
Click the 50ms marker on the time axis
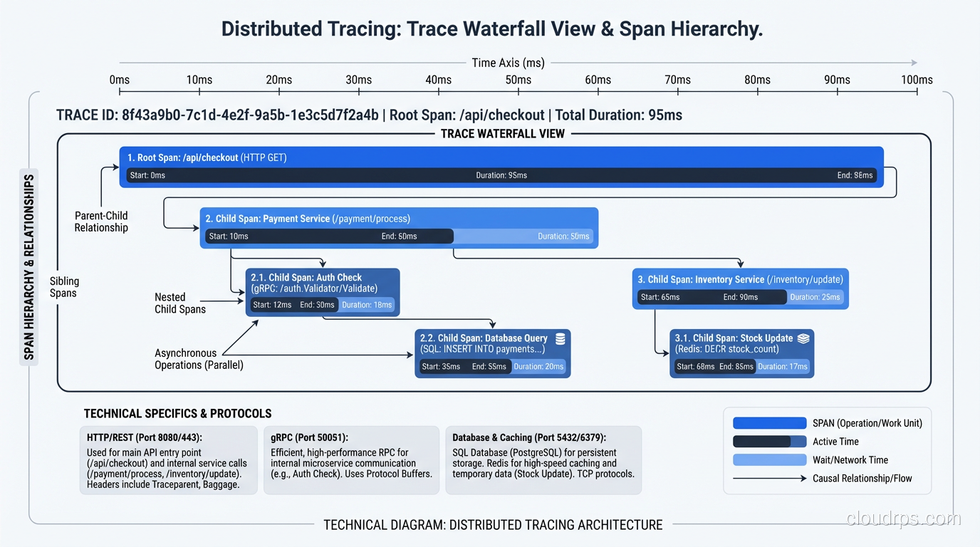click(x=518, y=80)
